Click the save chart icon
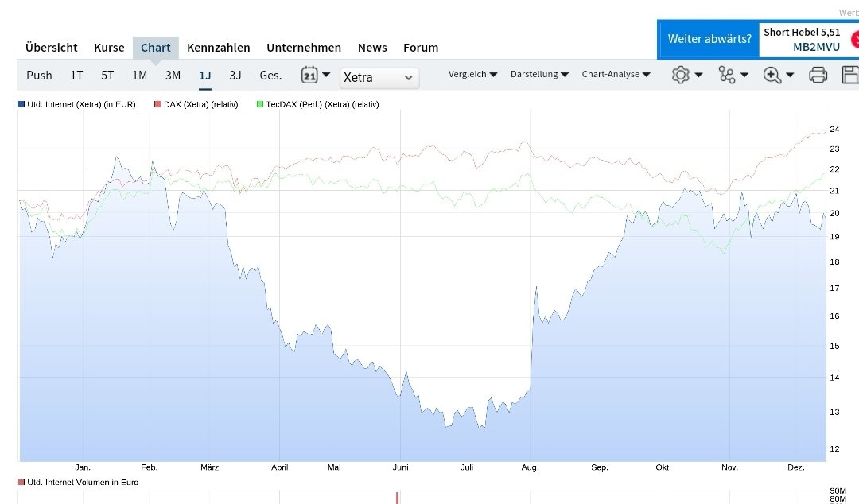Image resolution: width=859 pixels, height=504 pixels. pyautogui.click(x=849, y=74)
